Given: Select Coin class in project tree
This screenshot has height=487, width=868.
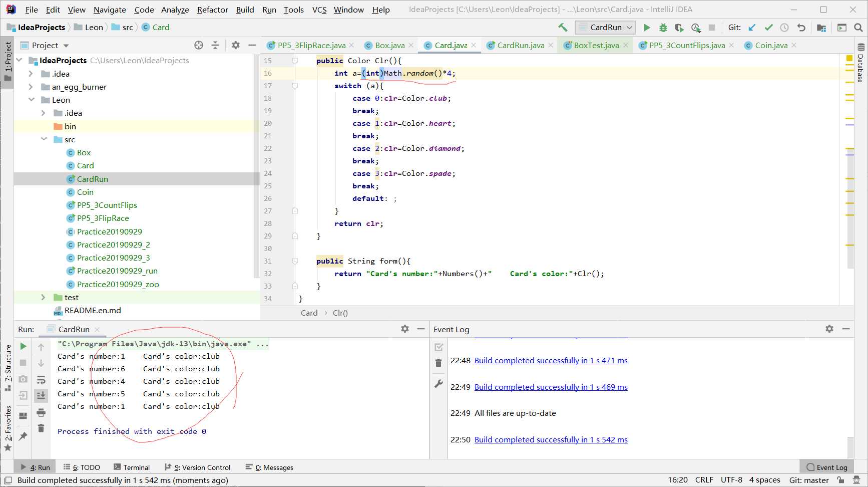Looking at the screenshot, I should [x=85, y=192].
